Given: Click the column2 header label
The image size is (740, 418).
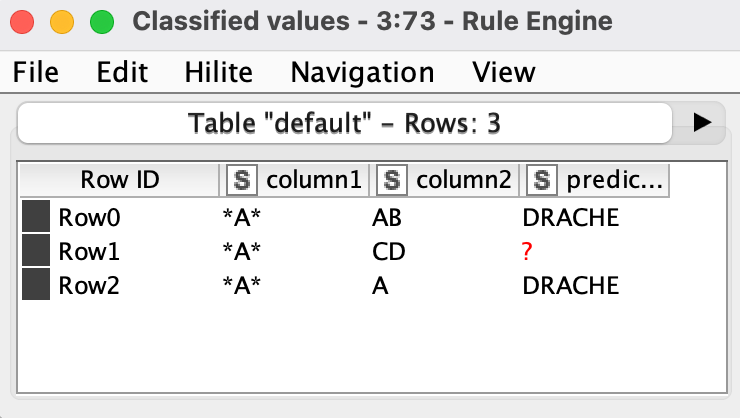Looking at the screenshot, I should click(x=464, y=180).
